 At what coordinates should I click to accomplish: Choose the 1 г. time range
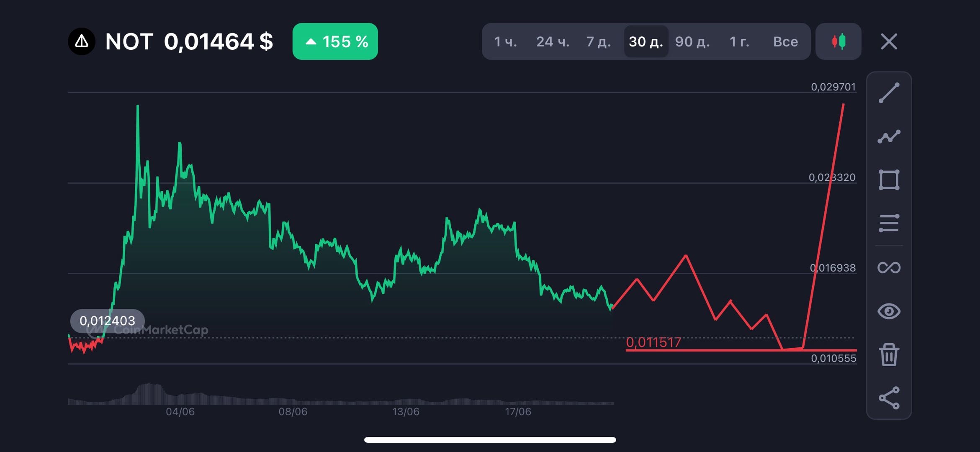point(739,41)
